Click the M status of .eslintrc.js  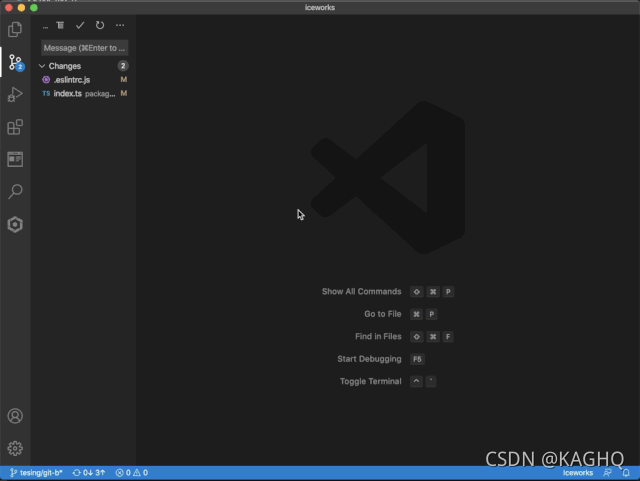coord(124,80)
